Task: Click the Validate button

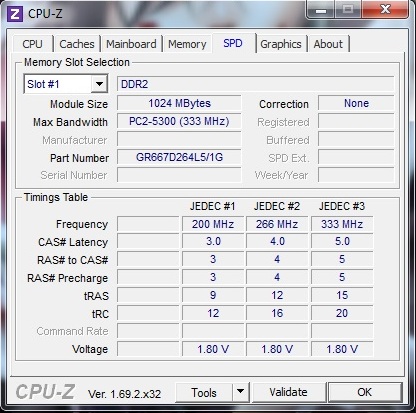Action: click(288, 392)
